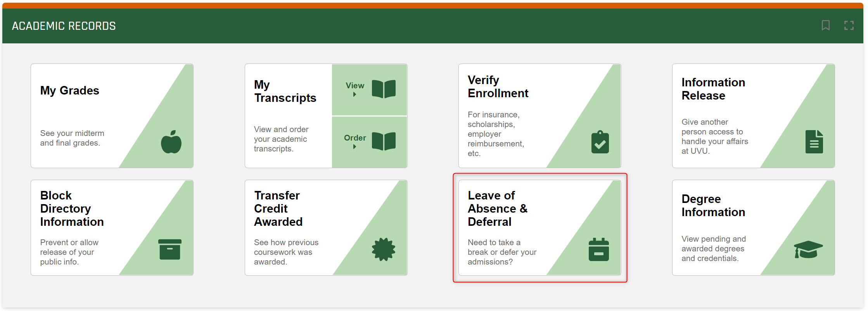This screenshot has height=311, width=868.
Task: Click 'View pending and awarded degrees' text
Action: tap(714, 249)
